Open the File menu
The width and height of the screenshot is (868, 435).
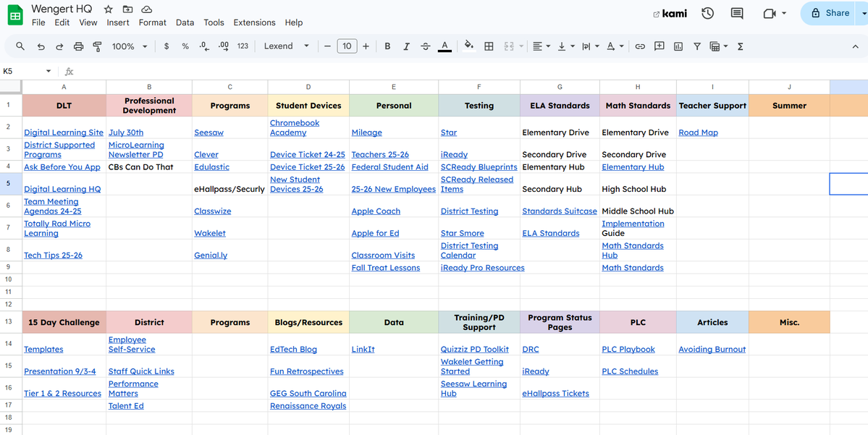pos(38,22)
